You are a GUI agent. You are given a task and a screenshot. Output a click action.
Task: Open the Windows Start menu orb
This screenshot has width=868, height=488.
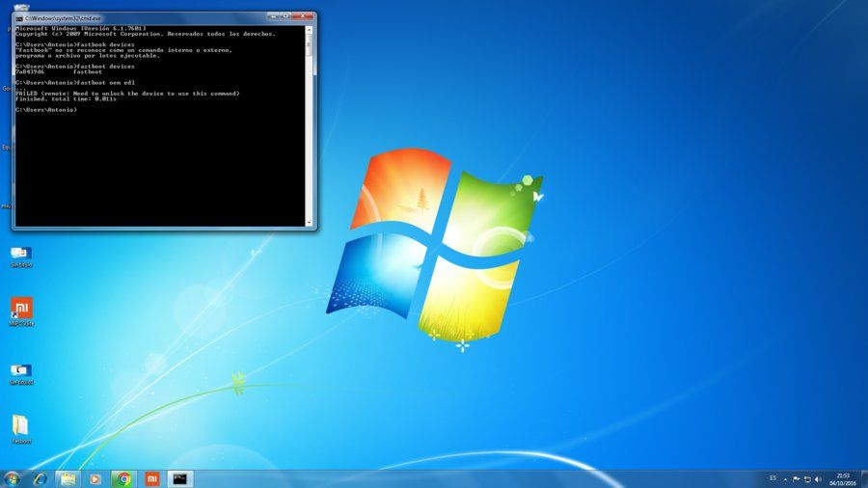tap(12, 479)
